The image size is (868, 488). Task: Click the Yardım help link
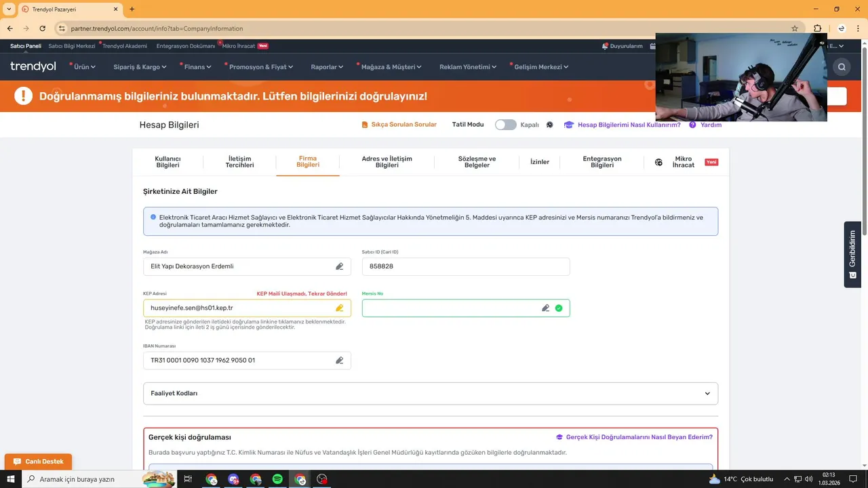(705, 125)
